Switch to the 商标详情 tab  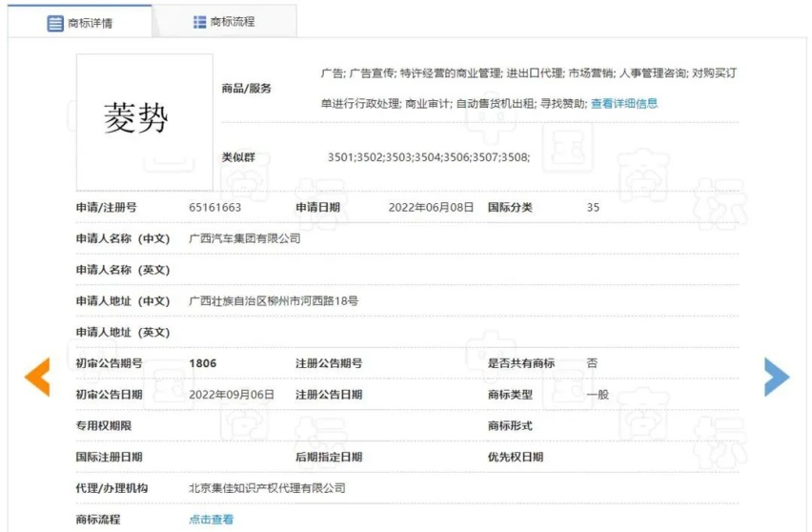pos(80,22)
